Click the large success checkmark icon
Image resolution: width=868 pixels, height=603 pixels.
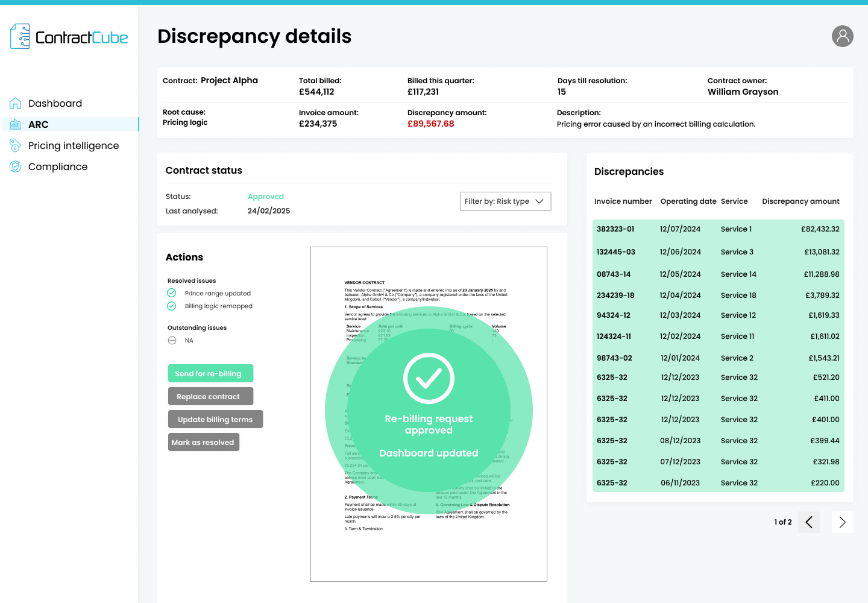(x=429, y=378)
